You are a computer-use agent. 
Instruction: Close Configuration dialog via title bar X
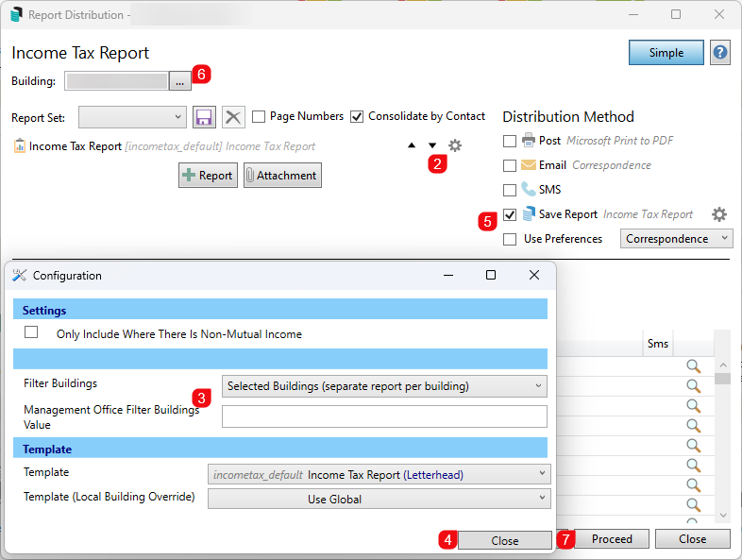533,275
